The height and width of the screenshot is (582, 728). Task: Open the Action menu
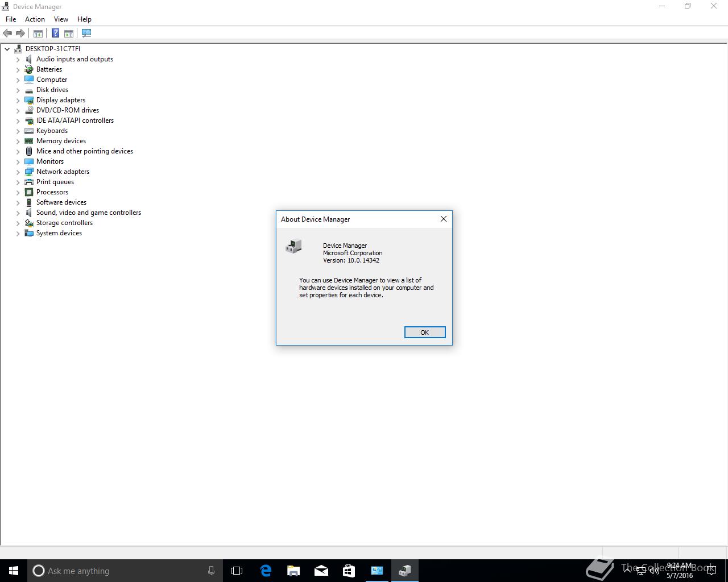tap(35, 19)
